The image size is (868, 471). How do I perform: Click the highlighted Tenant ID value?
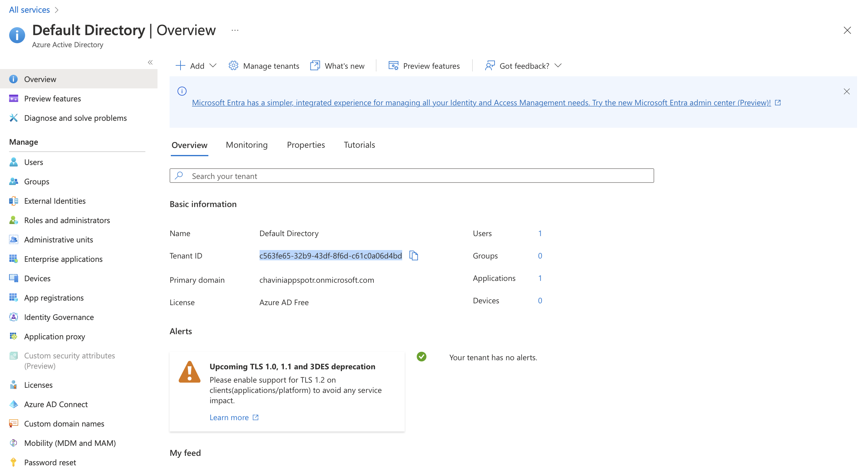click(330, 255)
